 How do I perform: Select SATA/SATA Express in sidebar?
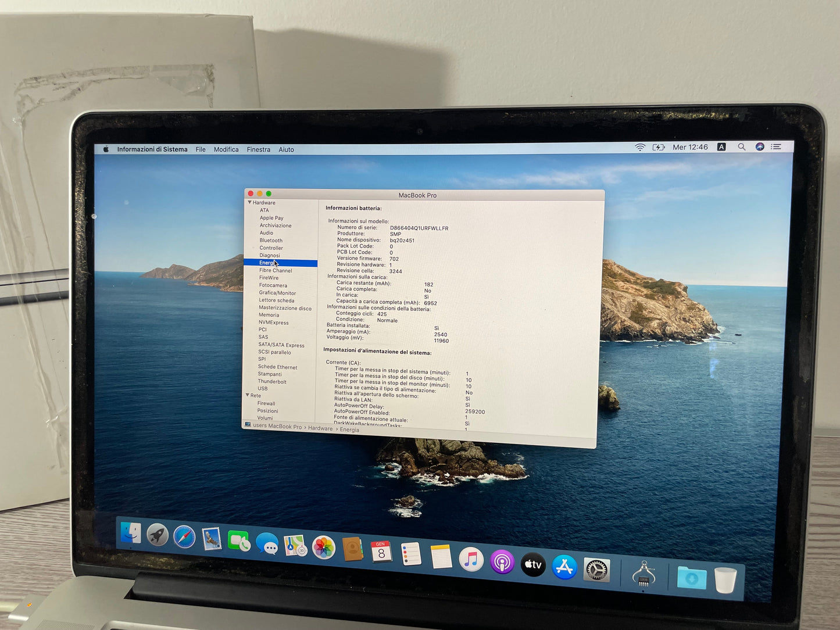coord(281,345)
